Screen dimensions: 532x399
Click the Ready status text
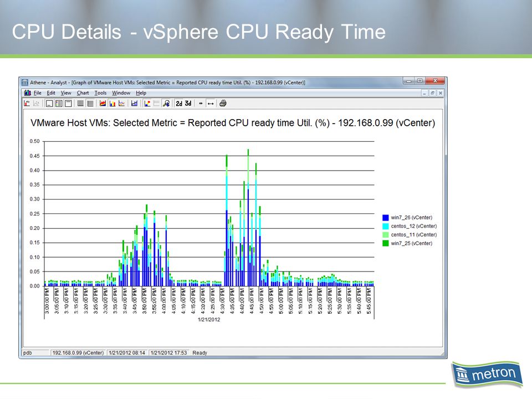tap(200, 353)
